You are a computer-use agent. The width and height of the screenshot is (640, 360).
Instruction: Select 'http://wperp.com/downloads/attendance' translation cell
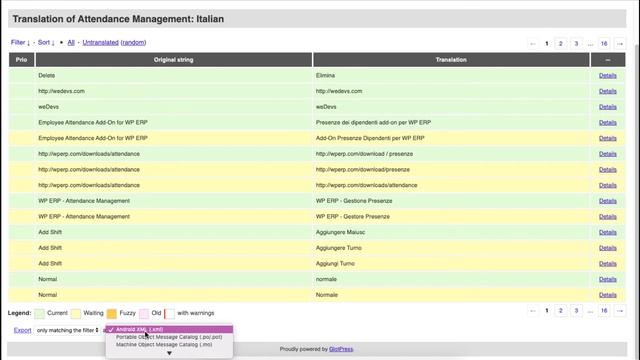[x=451, y=185]
